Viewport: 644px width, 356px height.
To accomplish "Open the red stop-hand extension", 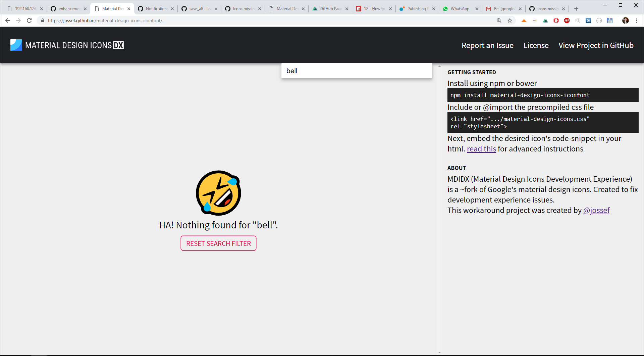I will pos(556,20).
